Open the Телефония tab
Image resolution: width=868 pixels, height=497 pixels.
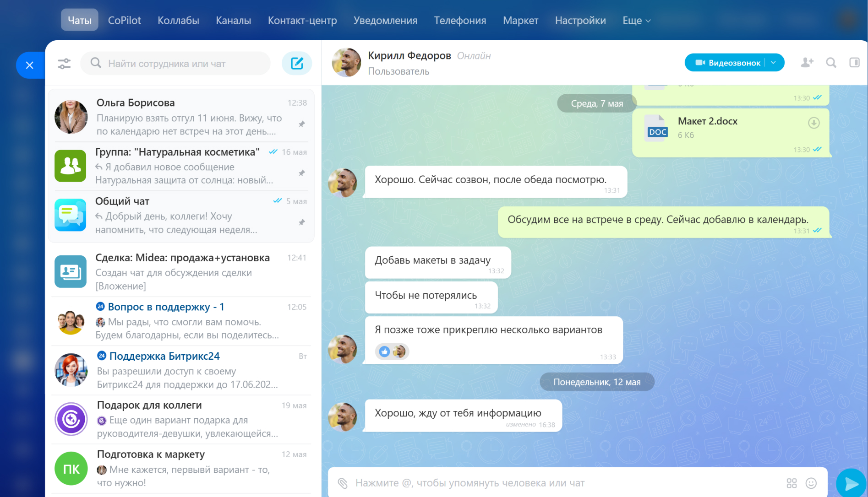[x=460, y=20]
